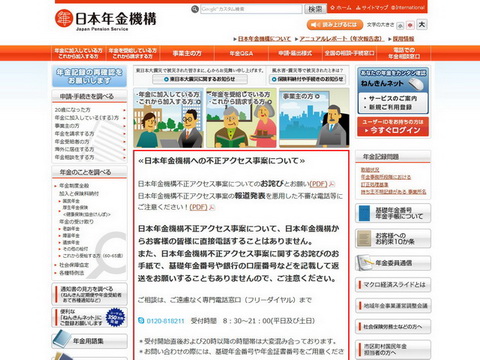Open 年金委員通信 button

[x=393, y=263]
